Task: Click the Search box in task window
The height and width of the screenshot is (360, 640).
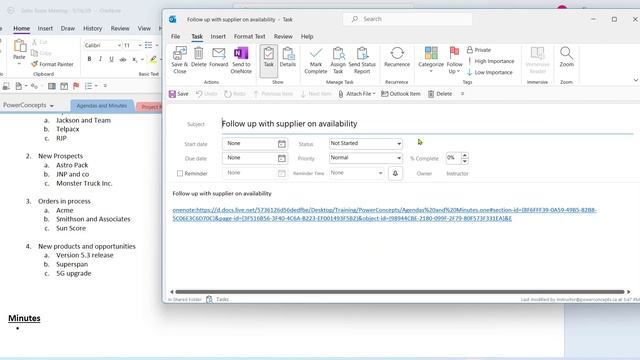Action: pos(407,19)
